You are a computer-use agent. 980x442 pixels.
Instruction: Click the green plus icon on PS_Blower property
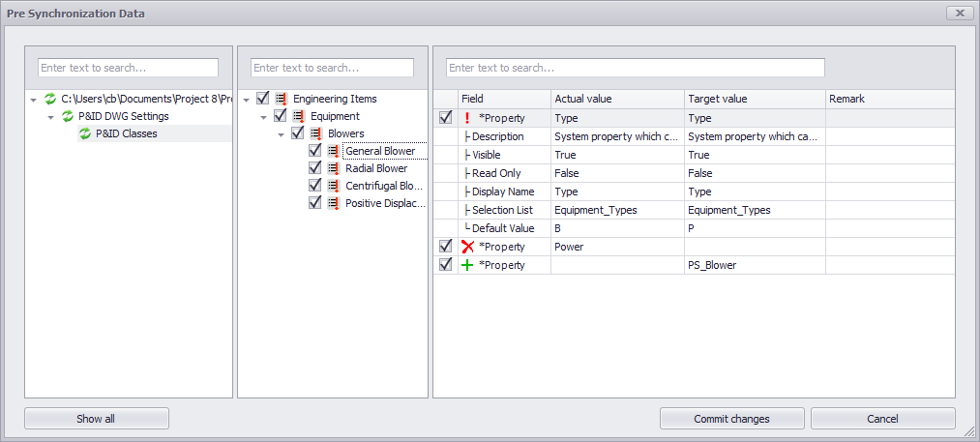click(x=467, y=265)
